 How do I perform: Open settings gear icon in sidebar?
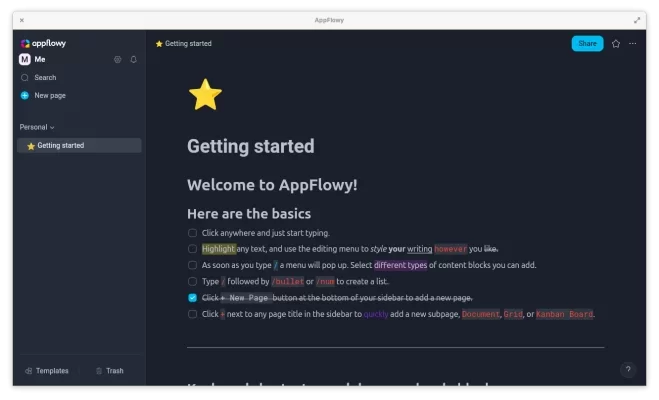(117, 60)
